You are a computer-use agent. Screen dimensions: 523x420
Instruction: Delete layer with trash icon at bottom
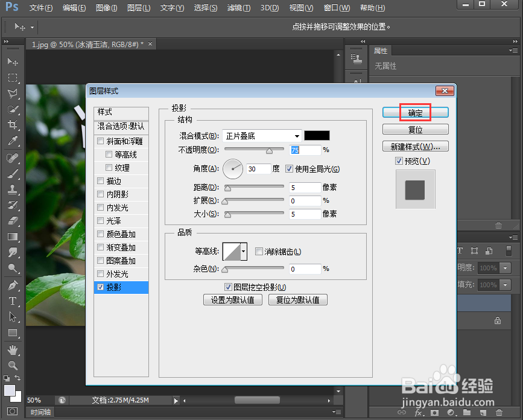point(499,413)
